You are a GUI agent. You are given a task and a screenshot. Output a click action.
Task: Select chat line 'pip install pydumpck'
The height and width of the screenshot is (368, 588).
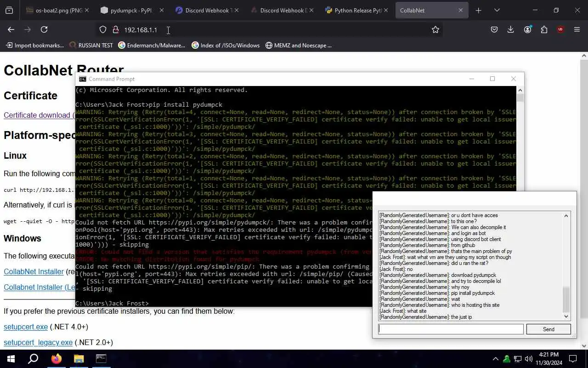tap(437, 293)
